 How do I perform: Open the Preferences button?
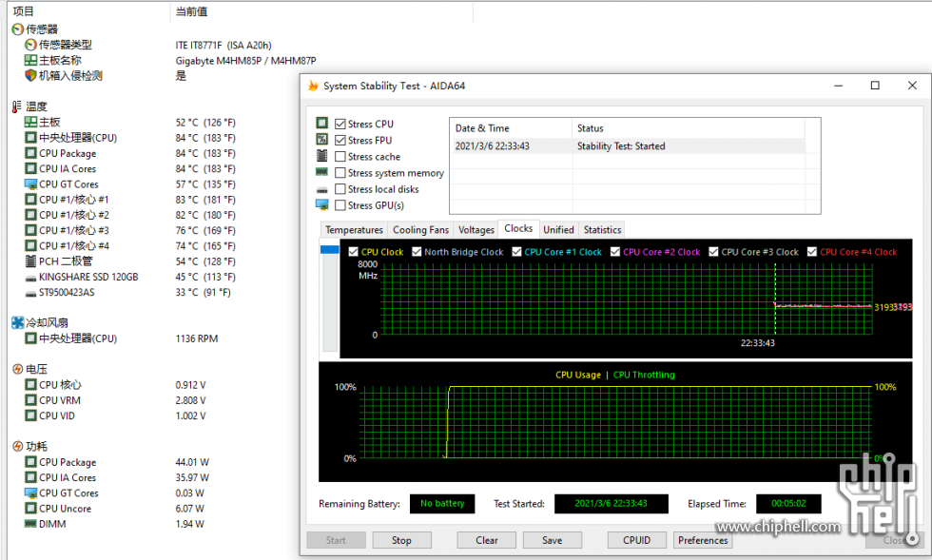703,540
